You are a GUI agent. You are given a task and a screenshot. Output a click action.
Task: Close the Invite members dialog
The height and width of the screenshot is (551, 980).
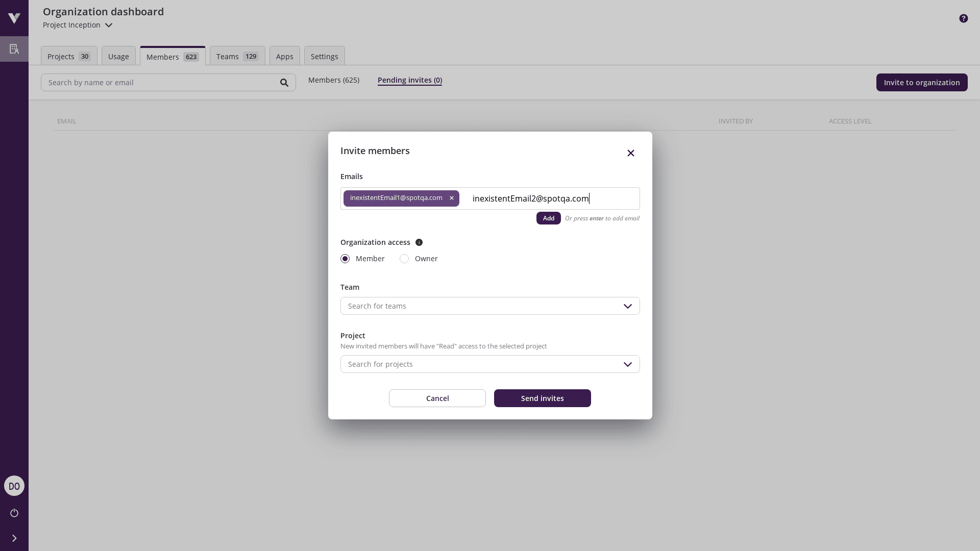(630, 153)
